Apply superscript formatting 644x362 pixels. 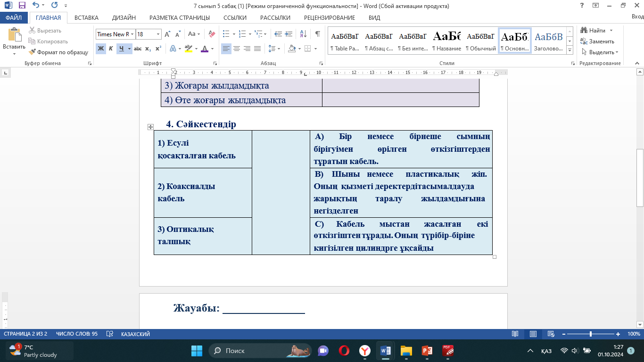tap(158, 49)
